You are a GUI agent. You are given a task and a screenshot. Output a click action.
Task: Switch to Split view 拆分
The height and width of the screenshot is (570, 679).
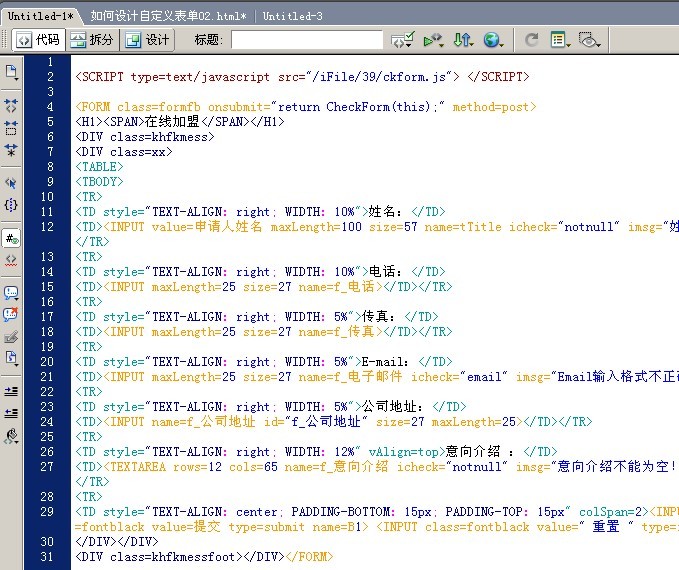[92, 40]
